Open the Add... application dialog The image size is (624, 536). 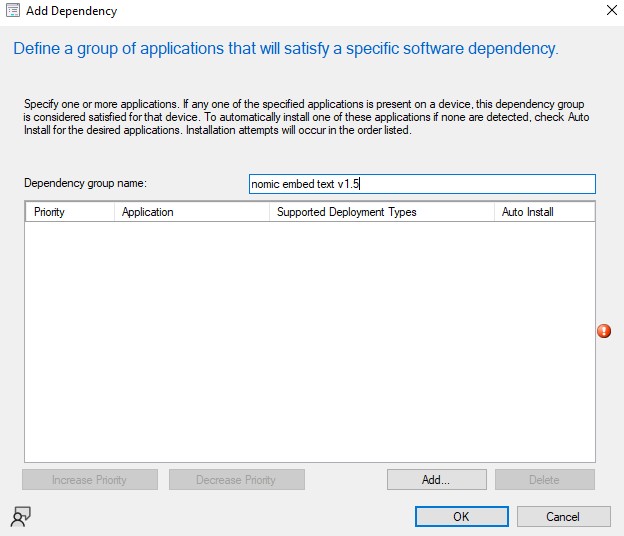pyautogui.click(x=436, y=480)
